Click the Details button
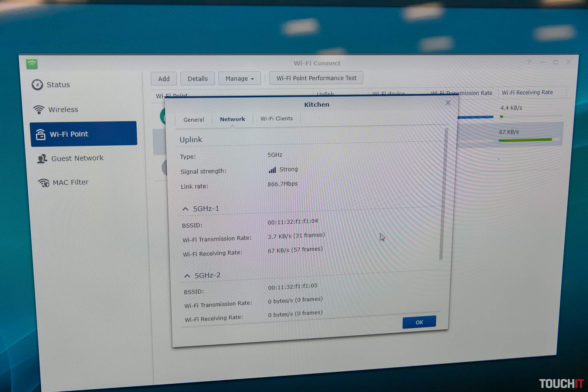Screen dimensions: 588x392 click(198, 79)
